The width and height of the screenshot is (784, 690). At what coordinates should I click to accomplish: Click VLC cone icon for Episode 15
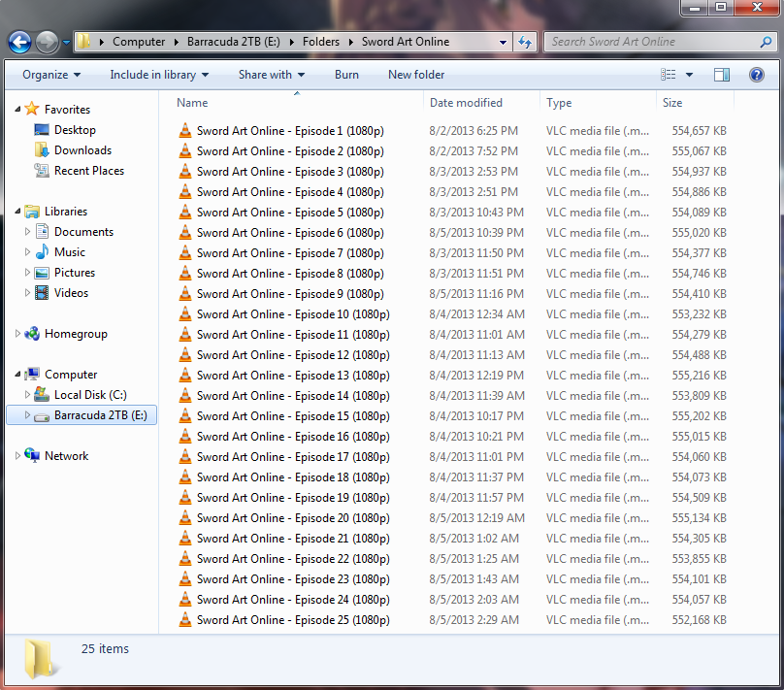185,416
